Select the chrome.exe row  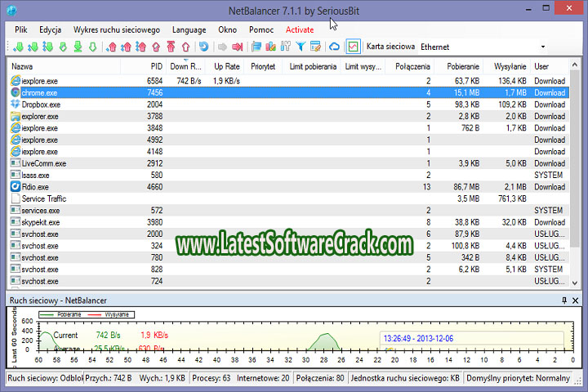[289, 92]
